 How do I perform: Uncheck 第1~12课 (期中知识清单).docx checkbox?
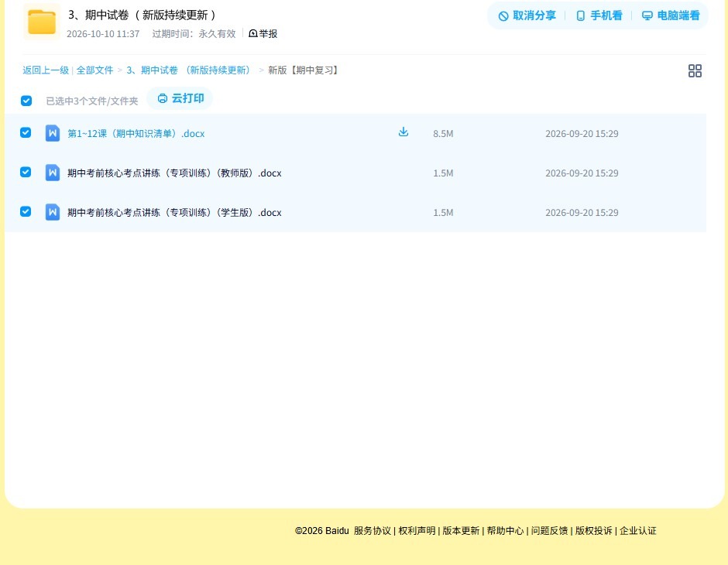26,132
